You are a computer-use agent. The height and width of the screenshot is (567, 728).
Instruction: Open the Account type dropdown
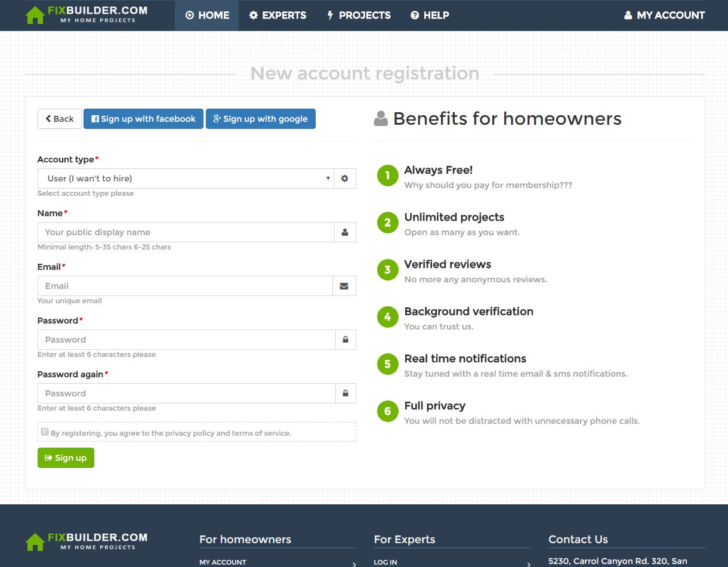pyautogui.click(x=185, y=178)
